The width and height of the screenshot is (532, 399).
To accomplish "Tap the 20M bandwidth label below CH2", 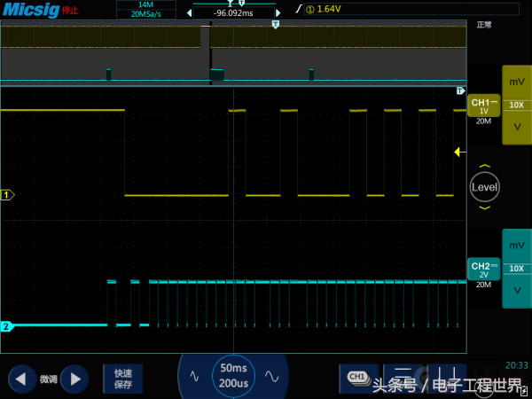I will (483, 285).
